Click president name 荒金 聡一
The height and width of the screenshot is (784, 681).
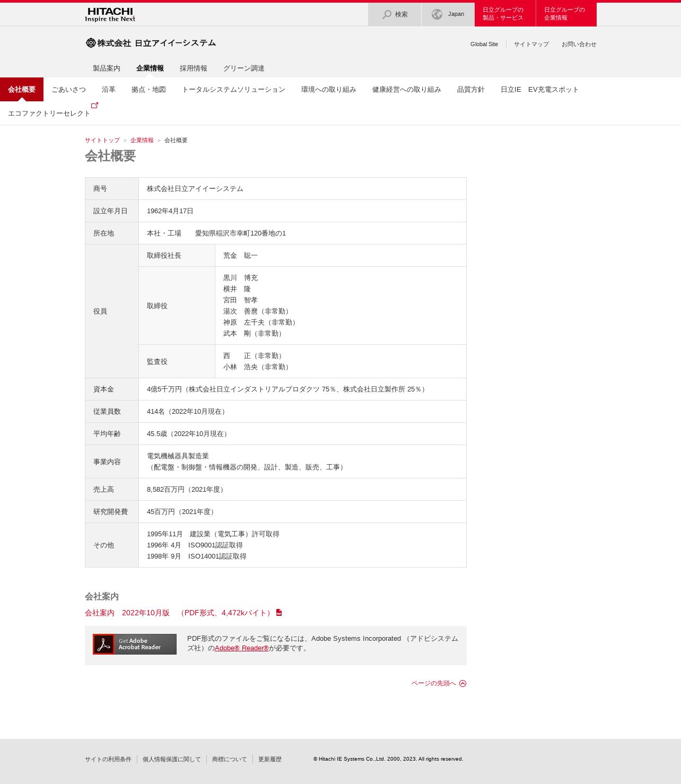click(240, 256)
